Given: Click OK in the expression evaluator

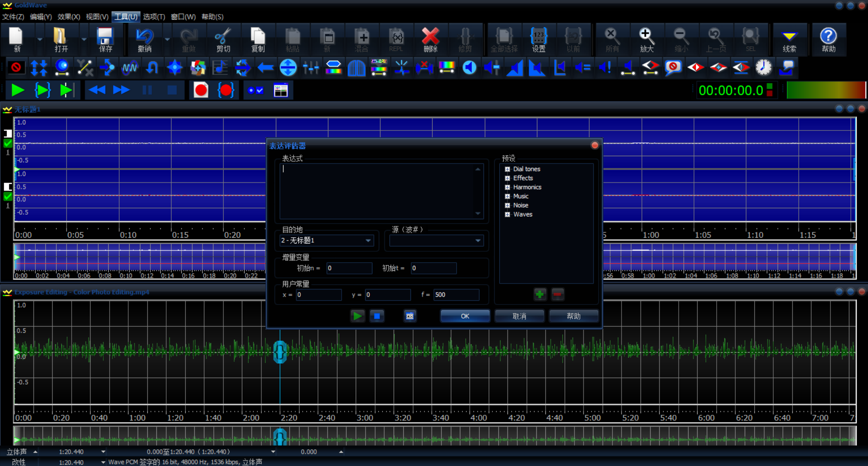Looking at the screenshot, I should tap(465, 316).
